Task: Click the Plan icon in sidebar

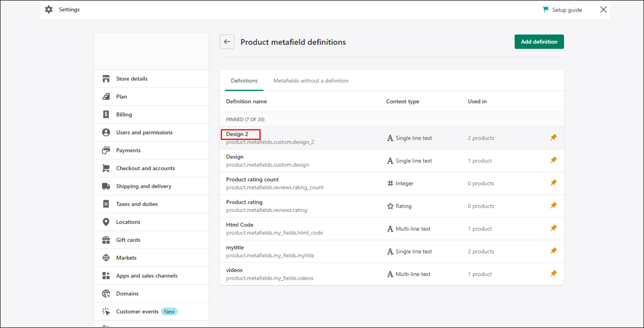Action: (x=106, y=97)
